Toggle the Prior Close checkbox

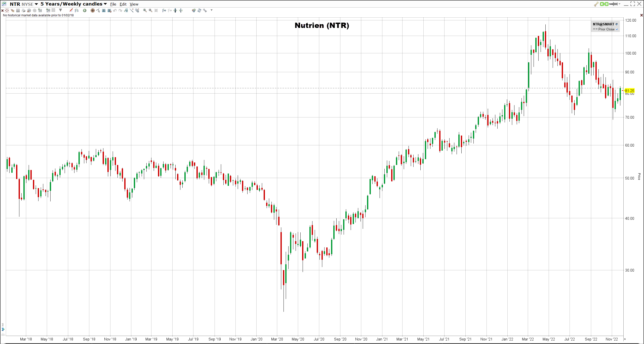[x=617, y=29]
